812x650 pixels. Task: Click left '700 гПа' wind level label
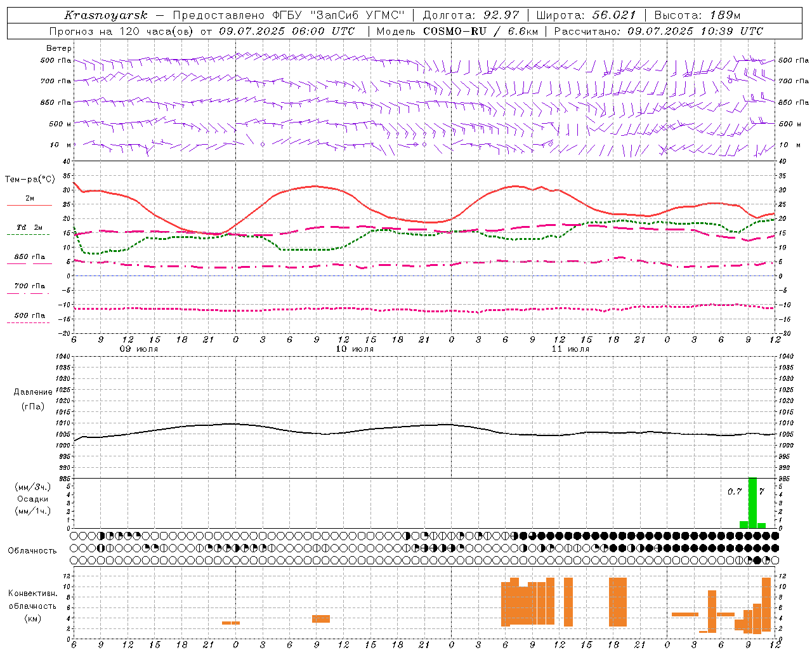pyautogui.click(x=56, y=81)
